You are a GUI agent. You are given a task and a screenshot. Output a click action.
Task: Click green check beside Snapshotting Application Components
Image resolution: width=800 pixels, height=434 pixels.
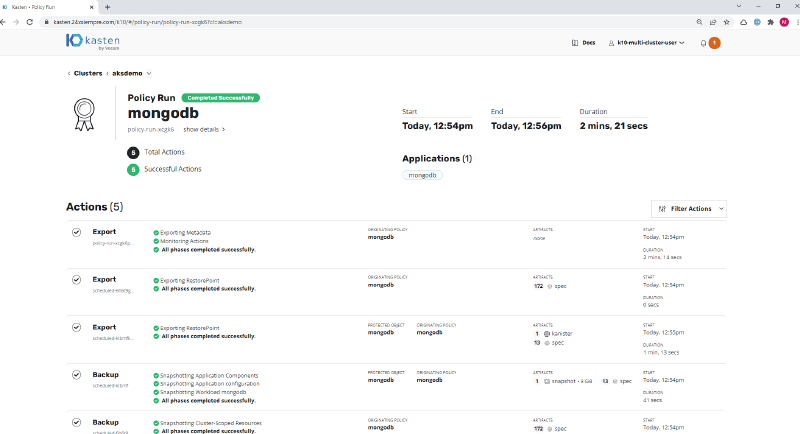point(156,376)
